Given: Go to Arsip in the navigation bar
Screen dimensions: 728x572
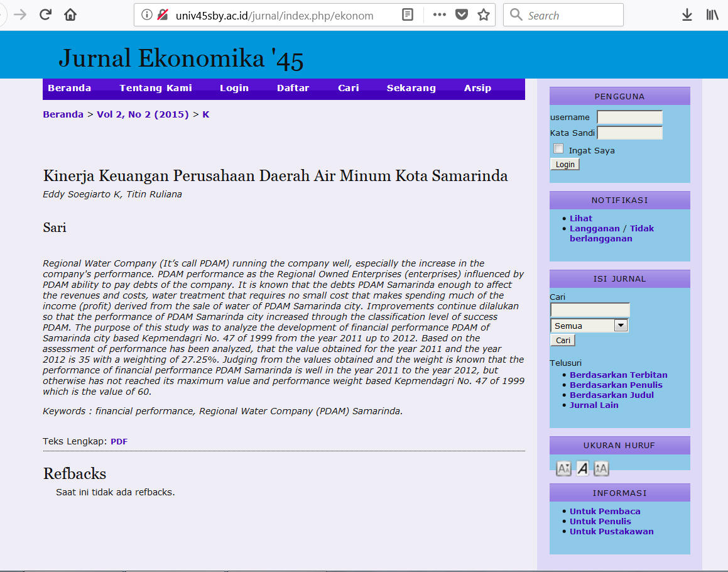Looking at the screenshot, I should click(x=477, y=88).
